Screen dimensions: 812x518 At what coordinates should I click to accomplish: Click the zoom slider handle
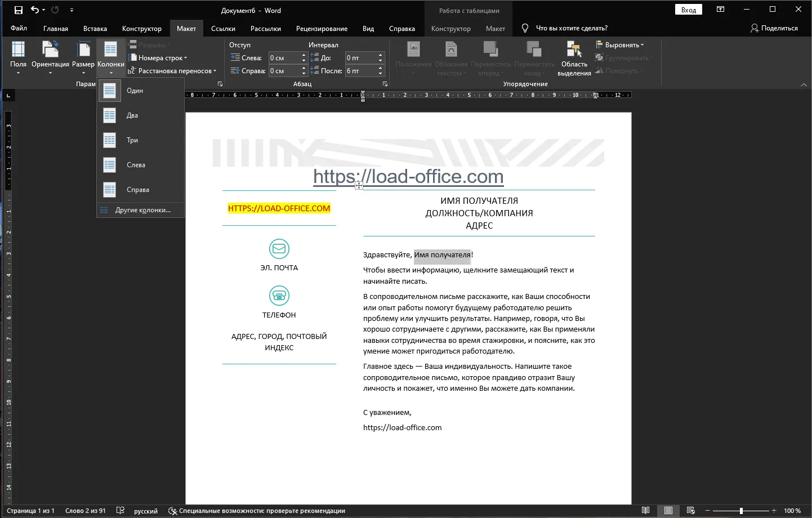pos(741,511)
